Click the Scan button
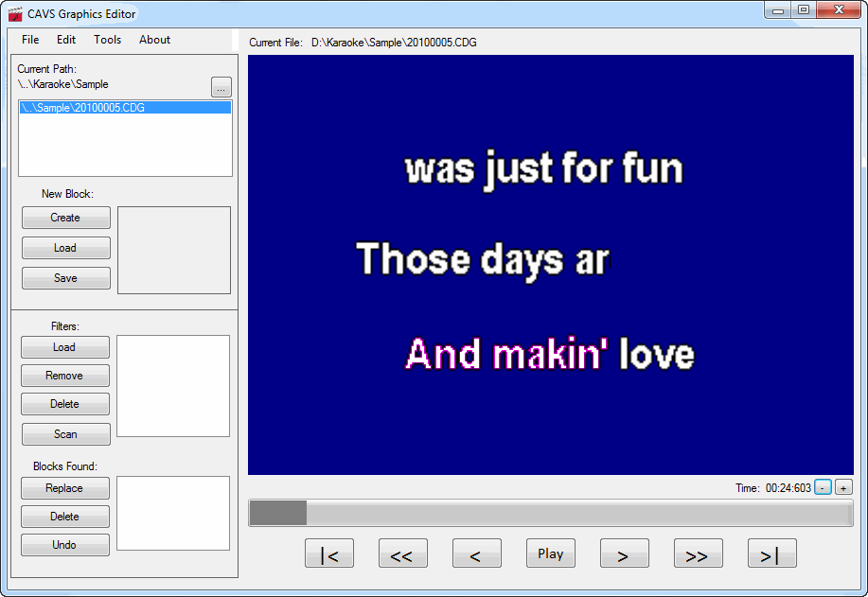This screenshot has width=868, height=597. coord(66,434)
